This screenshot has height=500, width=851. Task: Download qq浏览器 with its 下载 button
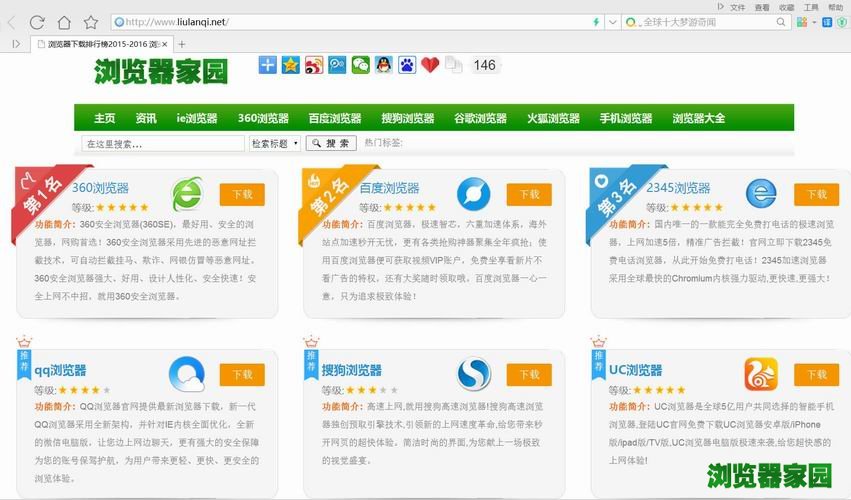tap(242, 375)
